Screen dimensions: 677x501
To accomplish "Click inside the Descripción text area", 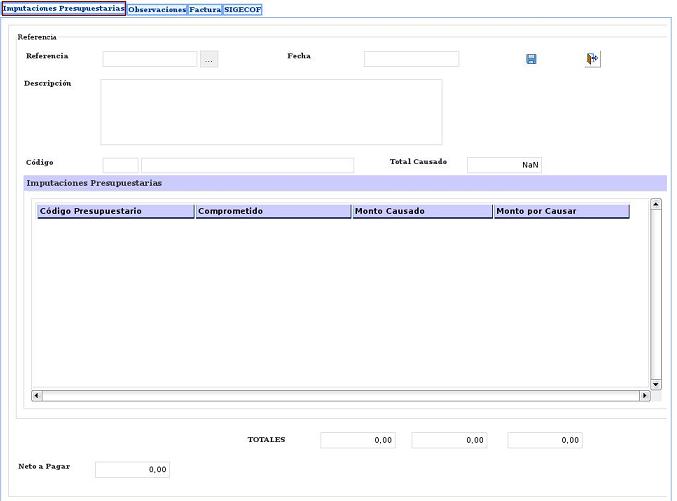I will coord(271,112).
